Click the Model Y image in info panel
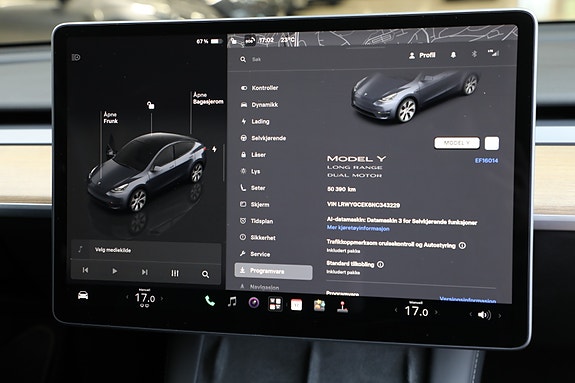 tap(415, 97)
